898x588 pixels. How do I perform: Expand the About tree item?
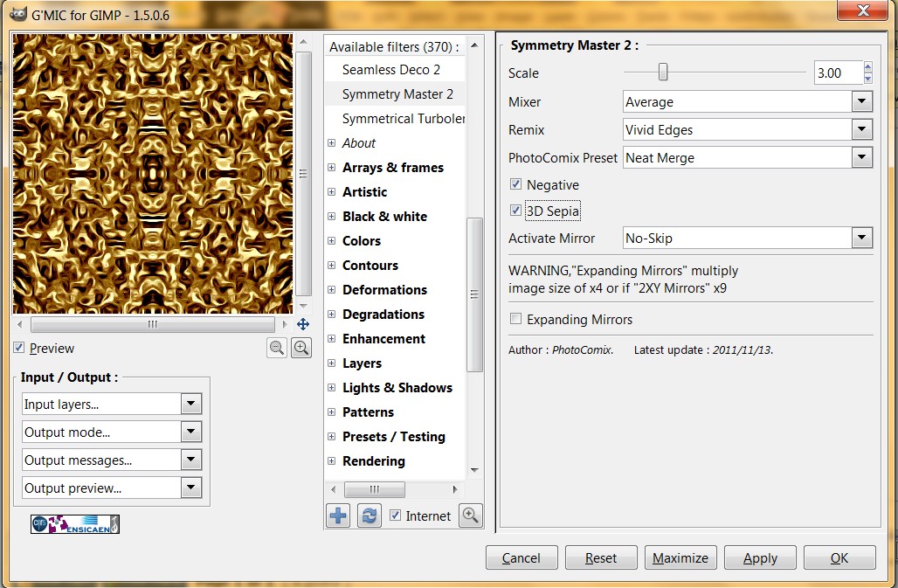pos(331,142)
